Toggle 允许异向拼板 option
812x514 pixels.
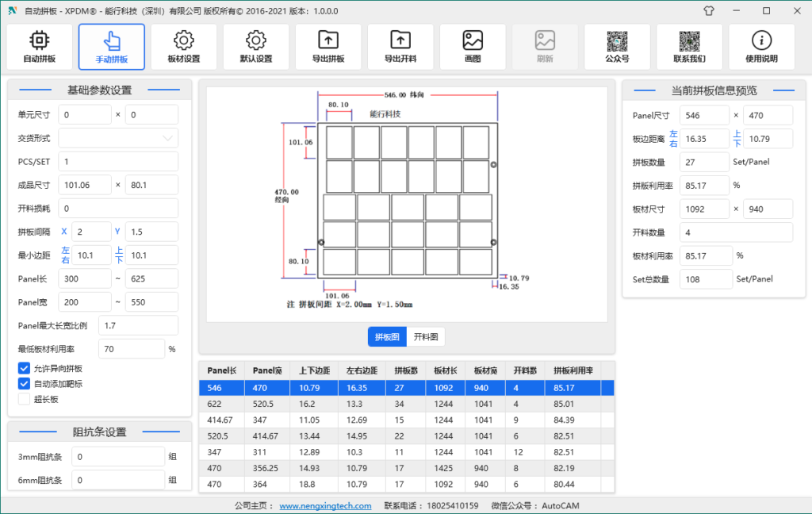24,367
